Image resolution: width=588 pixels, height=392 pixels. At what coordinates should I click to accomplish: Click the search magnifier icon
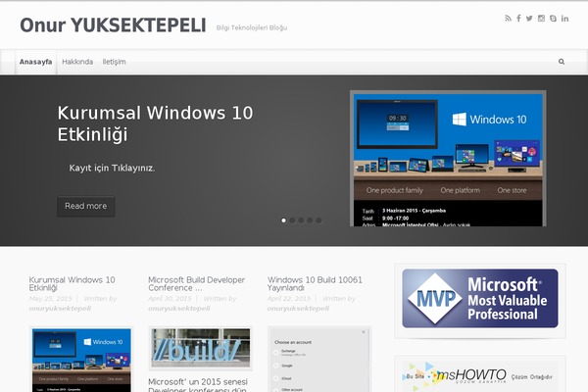pyautogui.click(x=562, y=62)
